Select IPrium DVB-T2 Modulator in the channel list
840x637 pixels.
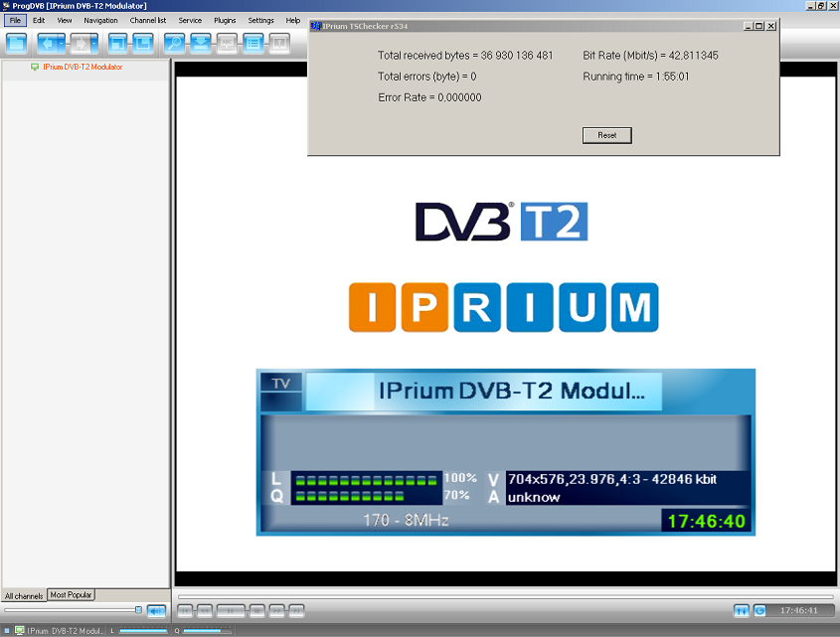(x=83, y=67)
